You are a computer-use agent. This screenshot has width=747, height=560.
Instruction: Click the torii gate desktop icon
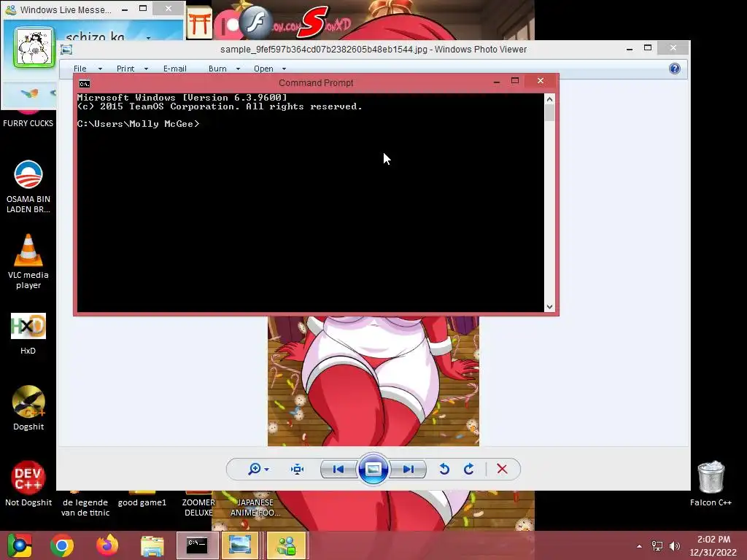click(198, 23)
